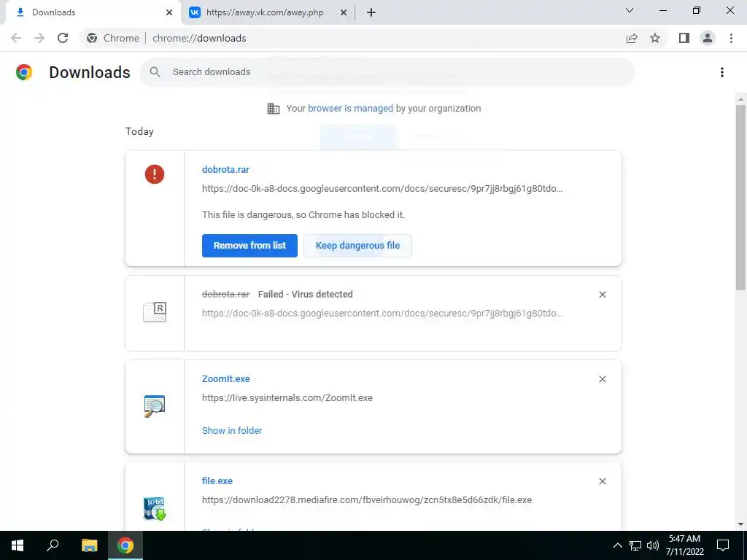Screen dimensions: 747x560
Task: Click the Search downloads input field
Action: (388, 72)
